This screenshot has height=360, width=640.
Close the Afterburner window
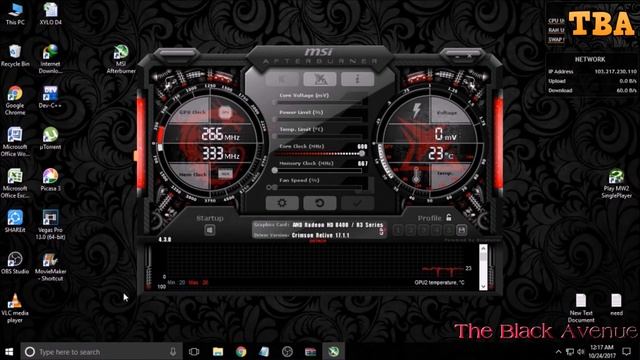pyautogui.click(x=469, y=55)
